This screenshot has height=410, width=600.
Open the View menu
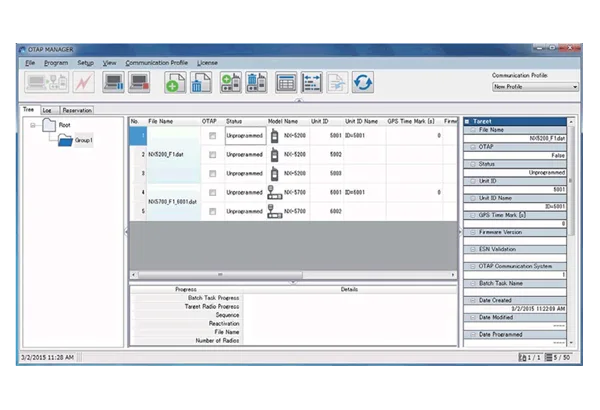click(x=109, y=63)
